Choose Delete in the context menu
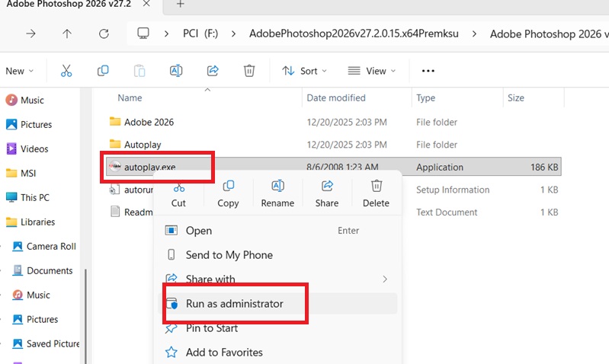Screen dimensions: 609x364 376,193
